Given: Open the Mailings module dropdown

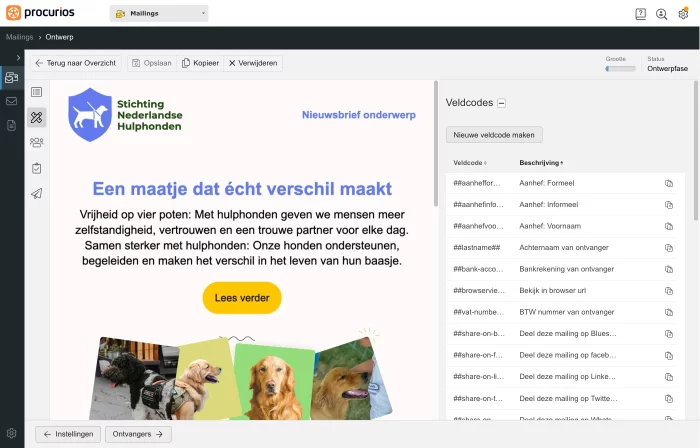Looking at the screenshot, I should 159,14.
